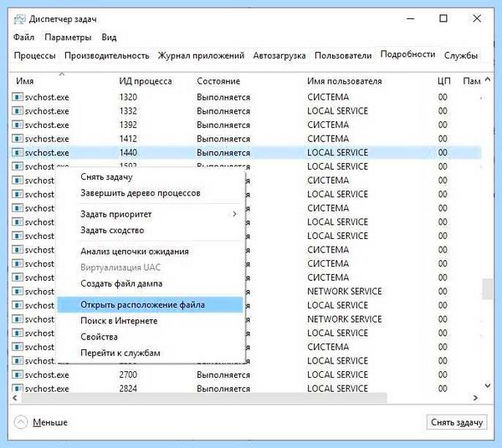Switch to Пользователи tab
Image resolution: width=502 pixels, height=448 pixels.
[x=343, y=56]
